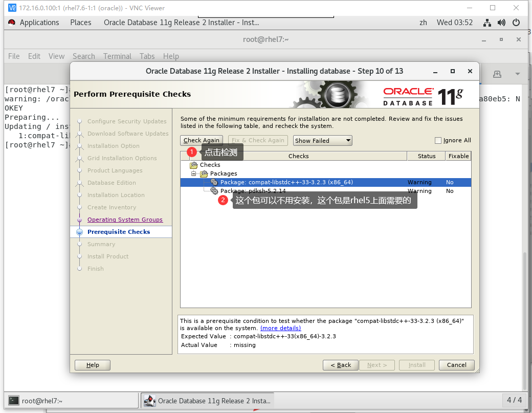Open the terminal Tabs menu
This screenshot has height=413, width=532.
point(147,56)
